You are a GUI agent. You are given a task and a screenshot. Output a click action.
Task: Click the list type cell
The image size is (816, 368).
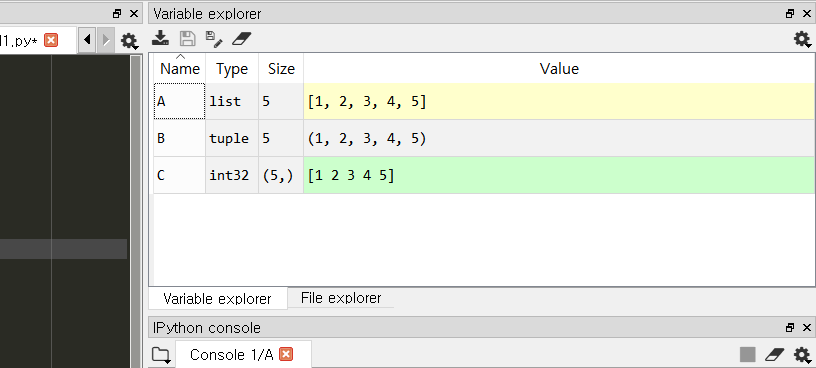[x=232, y=101]
